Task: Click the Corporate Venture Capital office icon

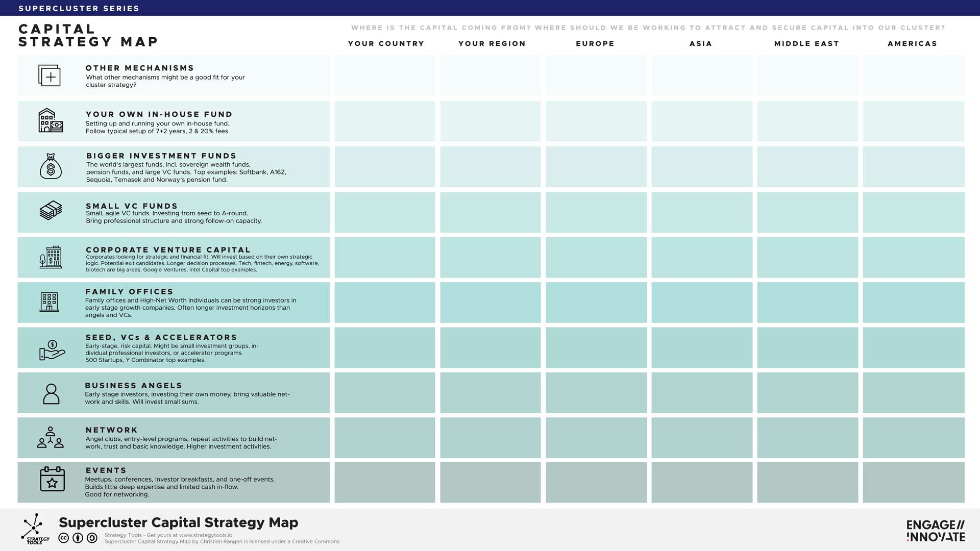Action: [51, 257]
